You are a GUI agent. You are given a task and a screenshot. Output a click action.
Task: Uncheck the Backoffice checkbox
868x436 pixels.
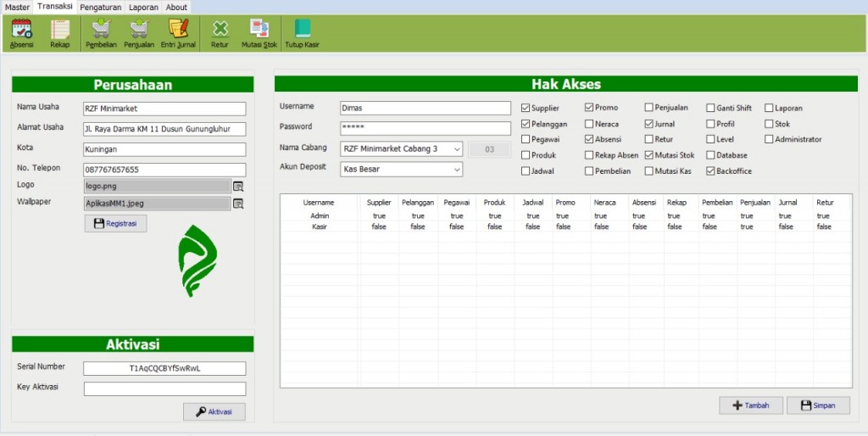pos(710,171)
